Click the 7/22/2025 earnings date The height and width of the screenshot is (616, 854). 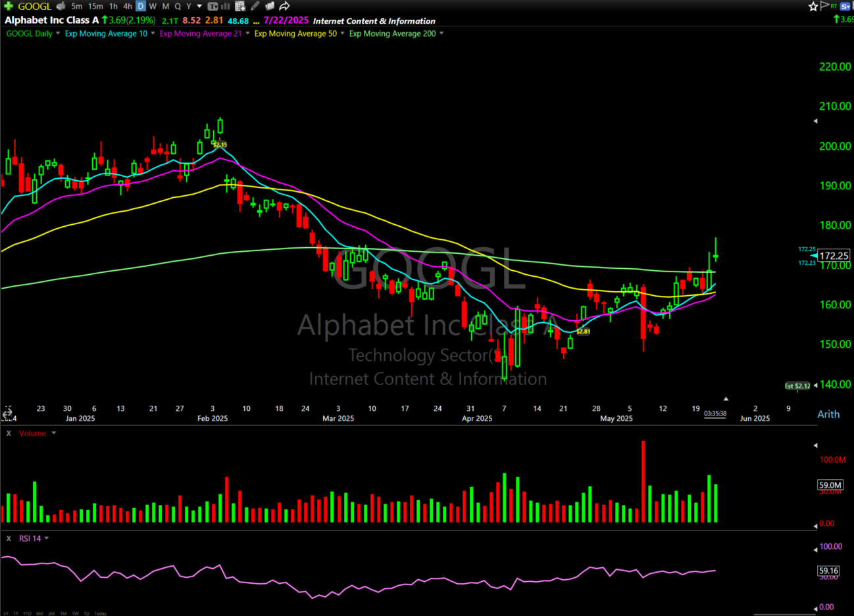point(286,20)
